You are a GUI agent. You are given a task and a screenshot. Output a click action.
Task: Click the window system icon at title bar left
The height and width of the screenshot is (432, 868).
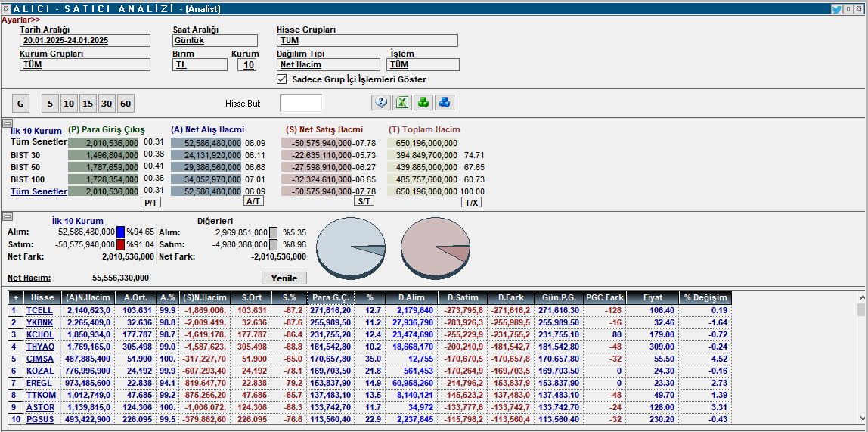pyautogui.click(x=6, y=9)
